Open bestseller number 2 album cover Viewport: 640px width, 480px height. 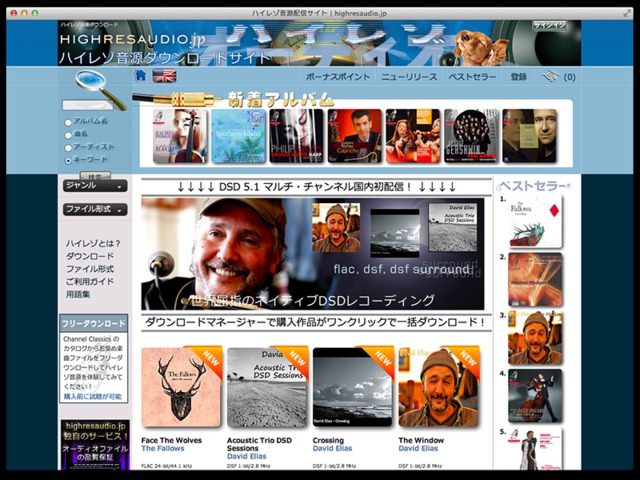(535, 280)
